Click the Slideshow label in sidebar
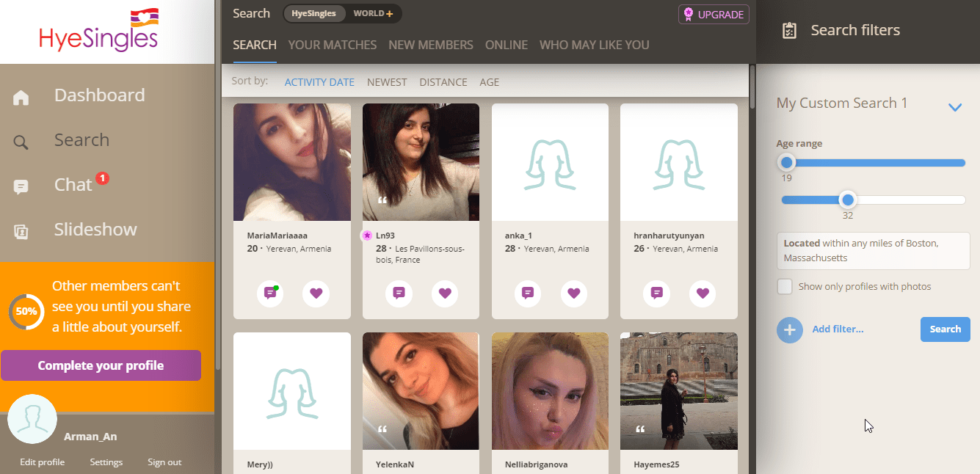Image resolution: width=980 pixels, height=474 pixels. (x=95, y=230)
